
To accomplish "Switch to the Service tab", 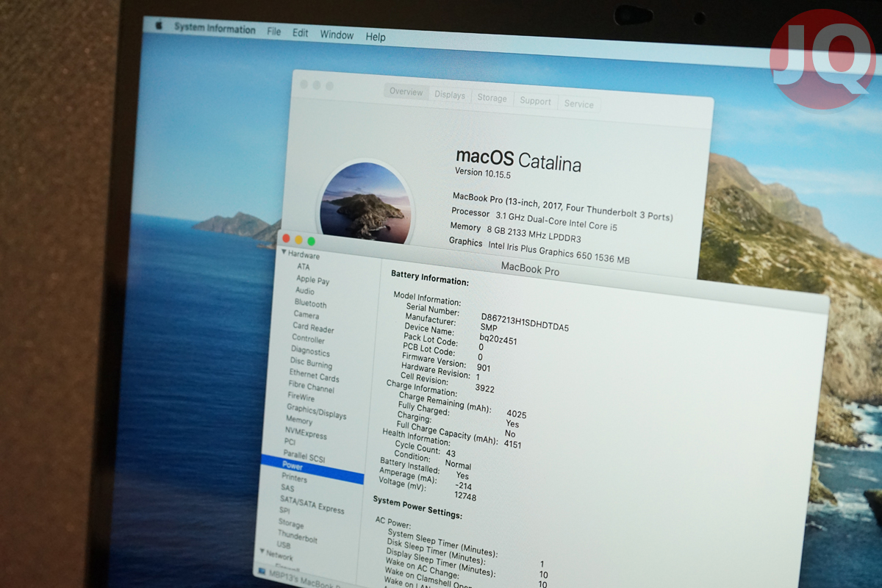I will [x=579, y=104].
